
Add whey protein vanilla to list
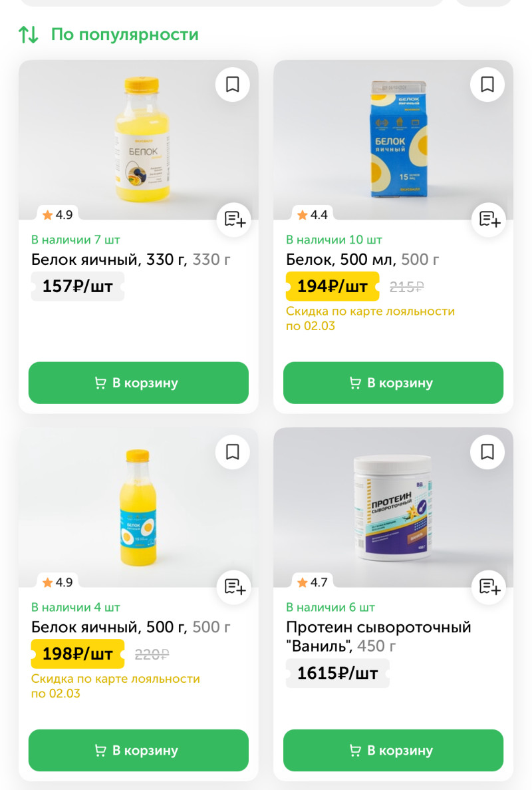pos(489,586)
